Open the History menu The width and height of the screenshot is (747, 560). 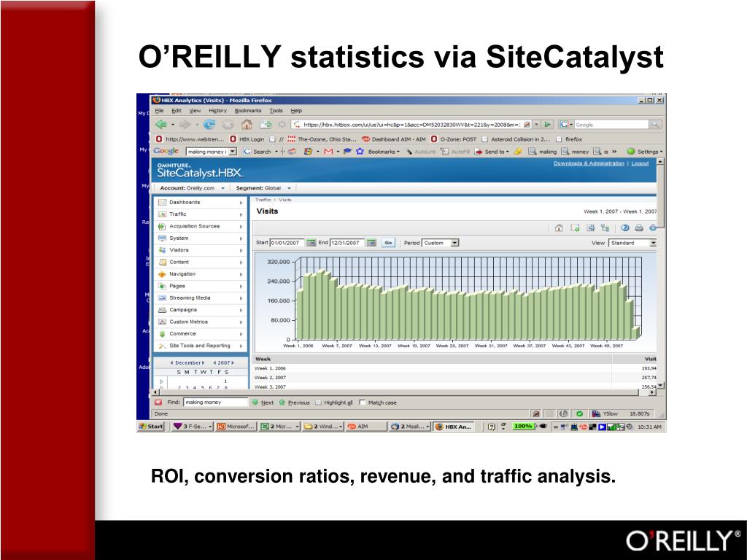click(x=217, y=111)
